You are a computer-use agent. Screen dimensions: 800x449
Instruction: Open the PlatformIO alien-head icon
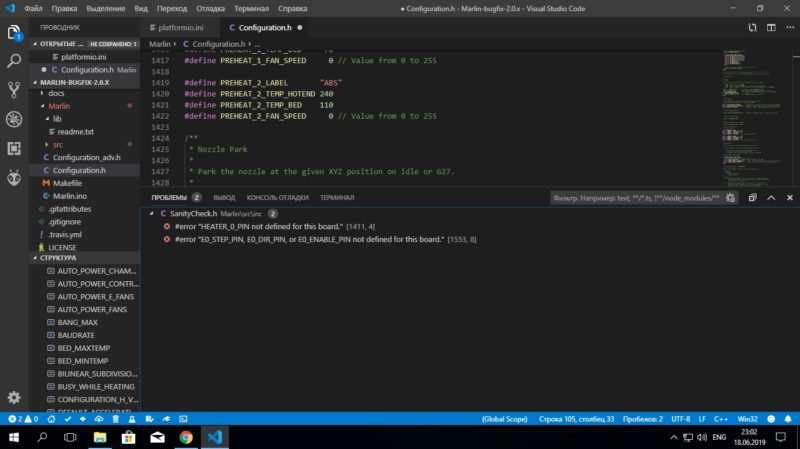(x=14, y=178)
